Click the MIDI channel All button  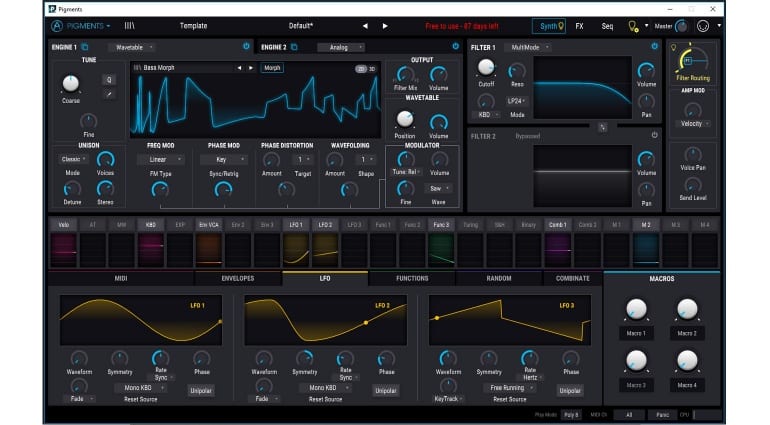pos(629,415)
